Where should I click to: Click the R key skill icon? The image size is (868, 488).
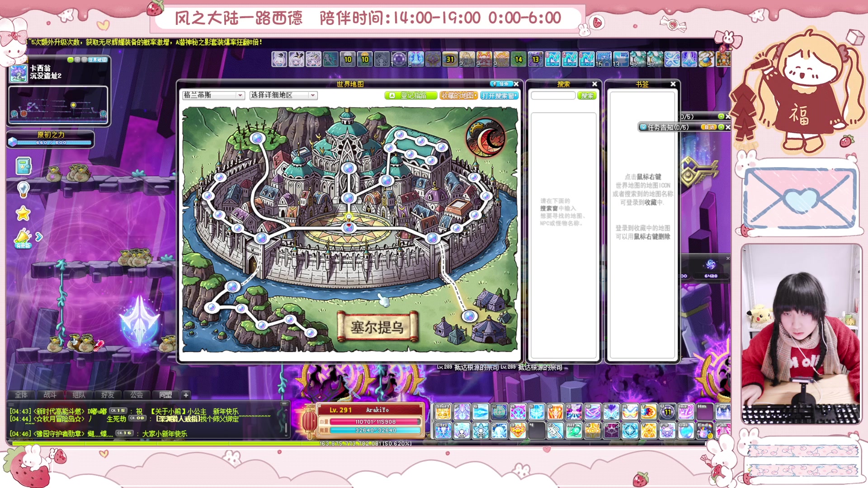pos(630,412)
